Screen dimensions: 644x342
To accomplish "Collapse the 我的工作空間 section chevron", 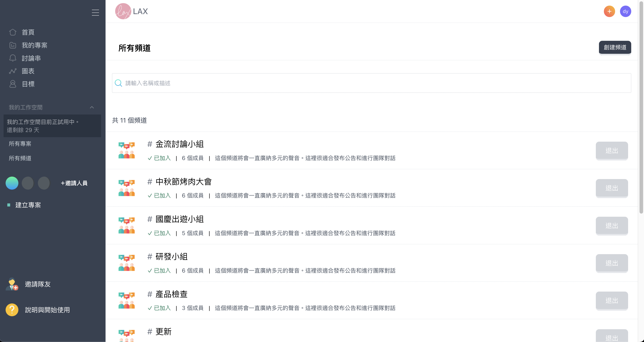I will (x=92, y=107).
